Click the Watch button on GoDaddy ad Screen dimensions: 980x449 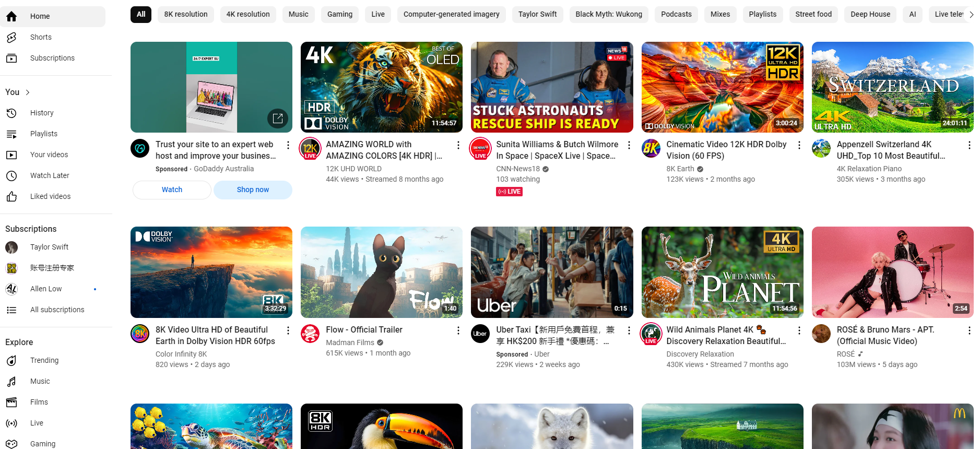[x=172, y=190]
